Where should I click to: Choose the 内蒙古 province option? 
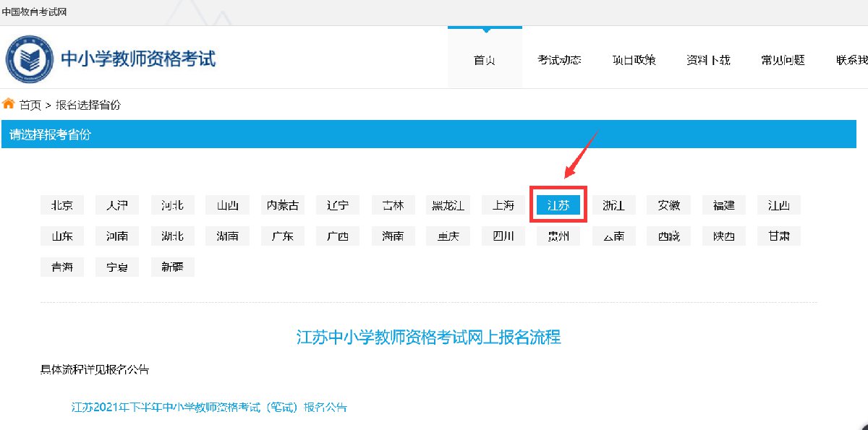283,205
